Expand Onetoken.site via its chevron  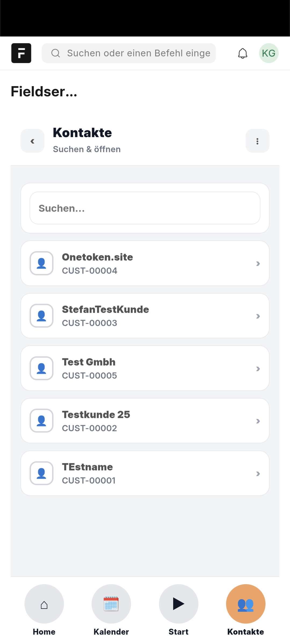[x=258, y=264]
